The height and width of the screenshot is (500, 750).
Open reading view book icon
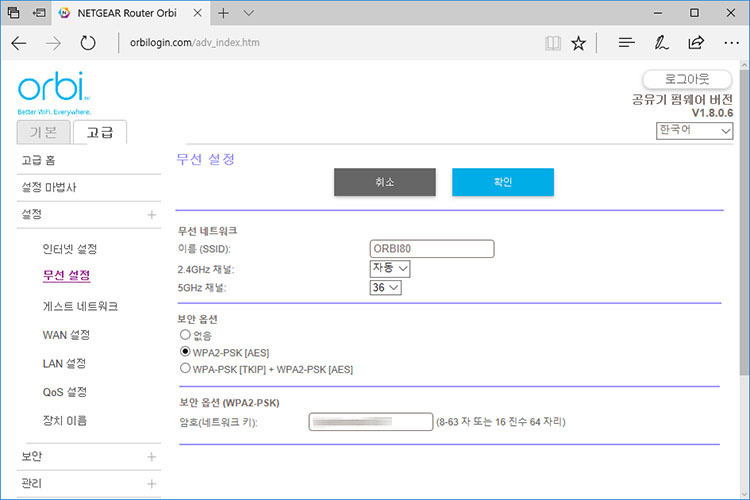[x=552, y=43]
